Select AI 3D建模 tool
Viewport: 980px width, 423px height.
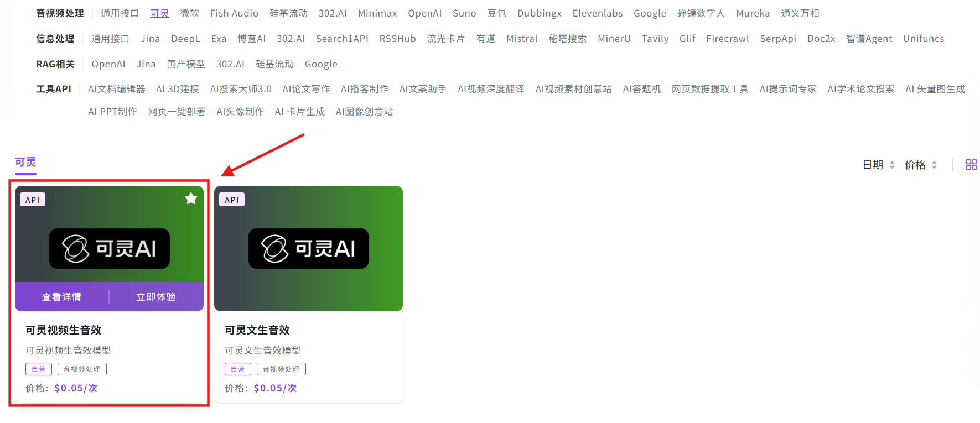point(178,89)
